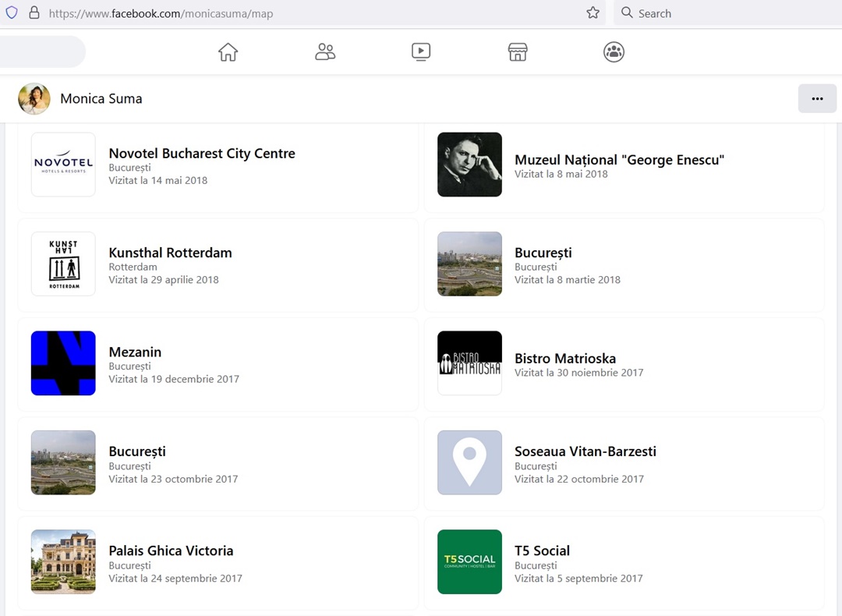This screenshot has width=842, height=616.
Task: Click the blue Mezanin thumbnail
Action: [x=63, y=363]
